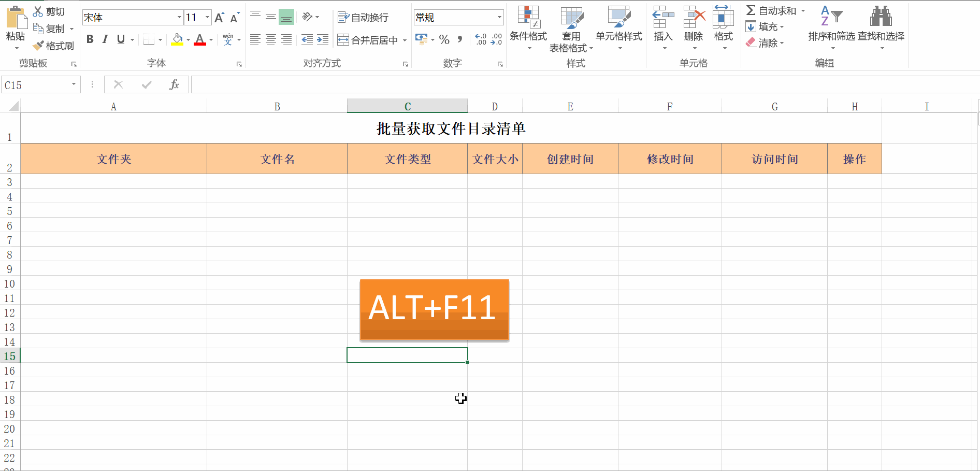
Task: Open the Fill (填充) menu
Action: [x=765, y=26]
